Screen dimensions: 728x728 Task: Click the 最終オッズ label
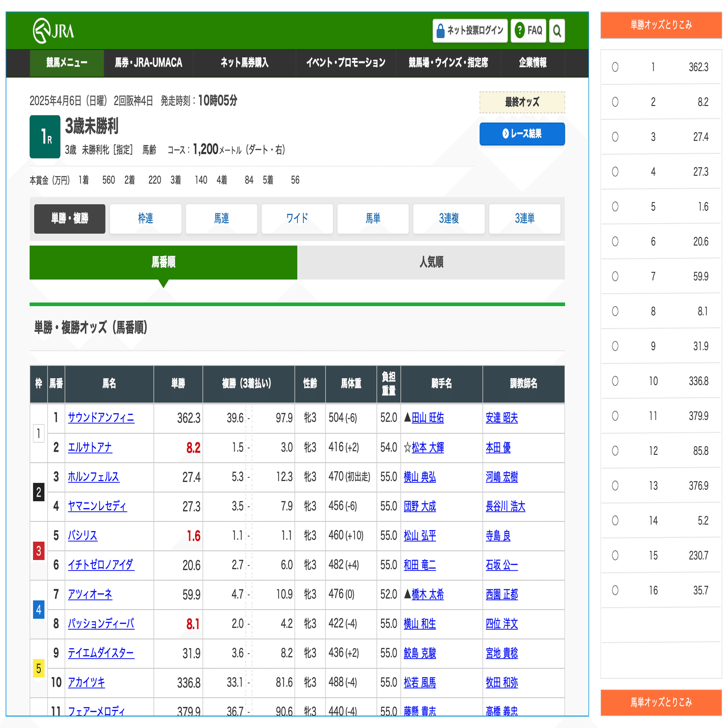pos(522,102)
